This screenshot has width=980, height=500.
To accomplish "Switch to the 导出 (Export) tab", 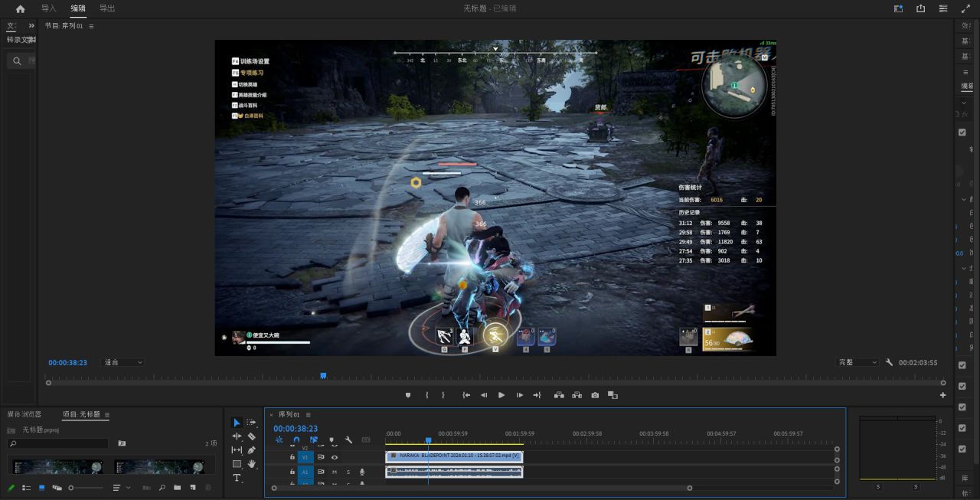I will click(x=107, y=8).
